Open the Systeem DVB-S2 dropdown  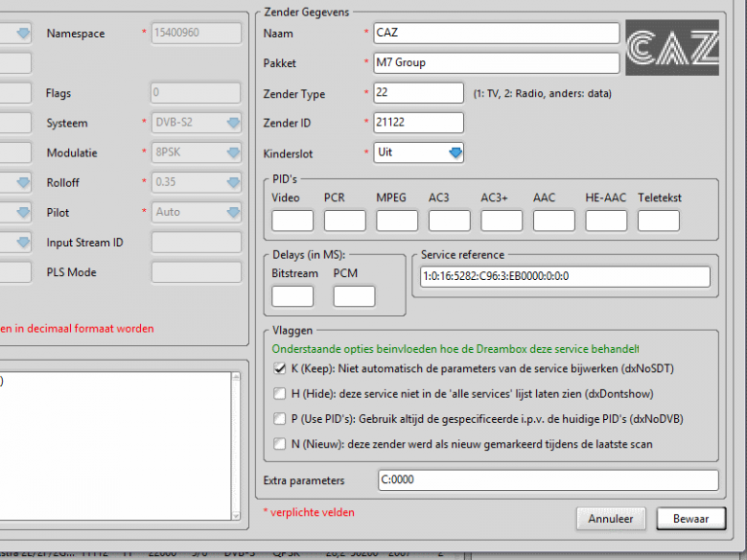196,123
